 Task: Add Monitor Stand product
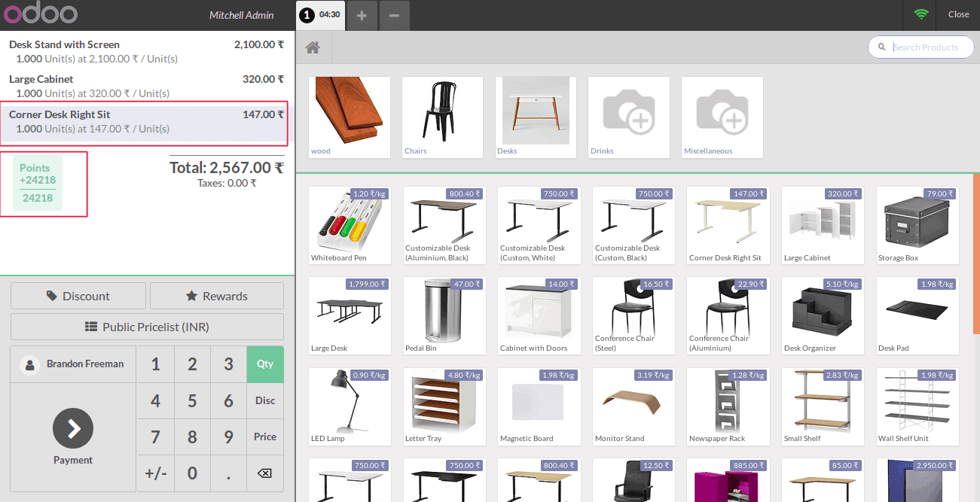click(x=633, y=406)
